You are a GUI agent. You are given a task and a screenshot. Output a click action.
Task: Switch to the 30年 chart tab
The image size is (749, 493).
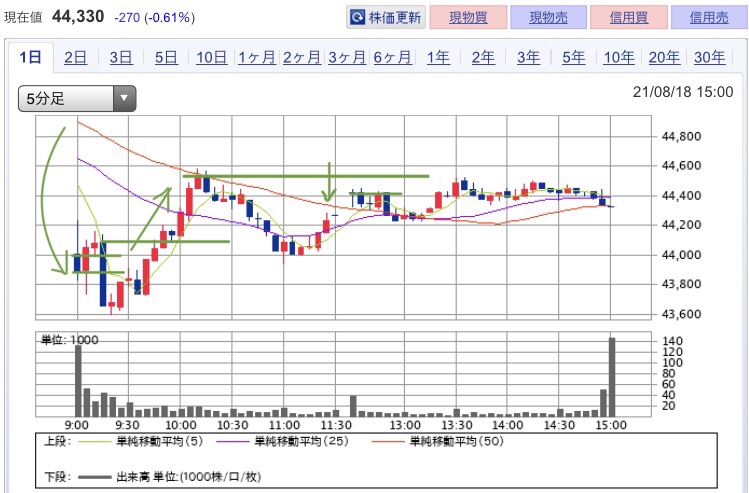[709, 57]
